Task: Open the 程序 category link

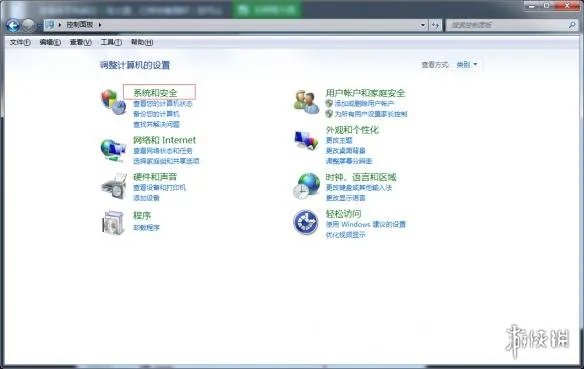Action: [x=142, y=216]
